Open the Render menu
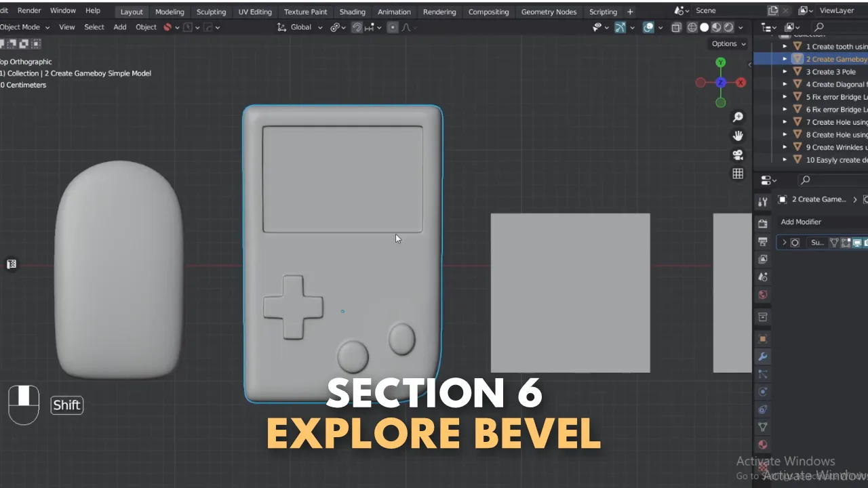The image size is (868, 488). 29,10
